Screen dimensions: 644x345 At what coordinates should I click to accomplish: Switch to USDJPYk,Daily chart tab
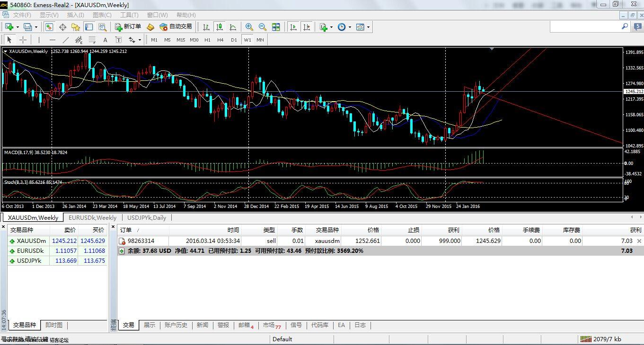pos(147,217)
